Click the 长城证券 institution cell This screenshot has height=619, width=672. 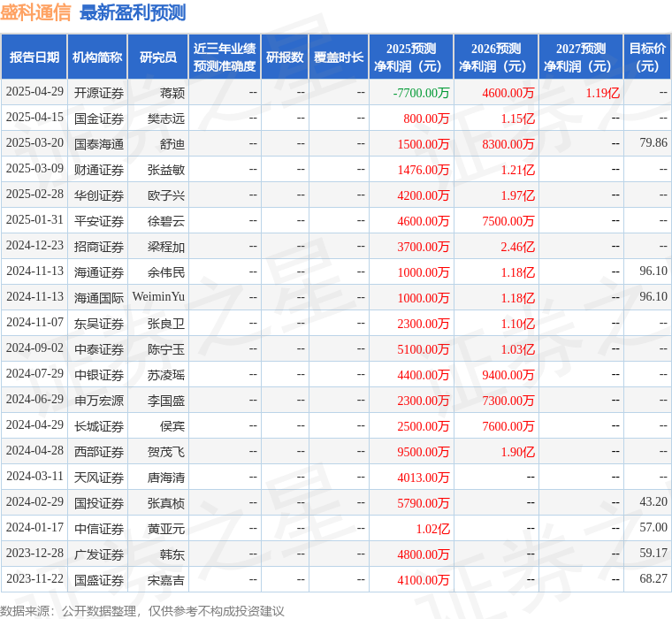click(99, 426)
